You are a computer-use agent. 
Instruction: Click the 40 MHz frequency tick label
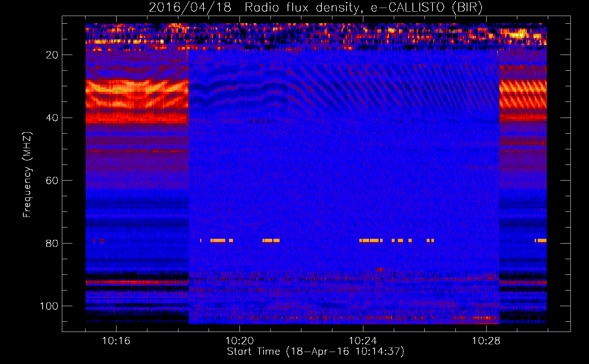pyautogui.click(x=52, y=118)
